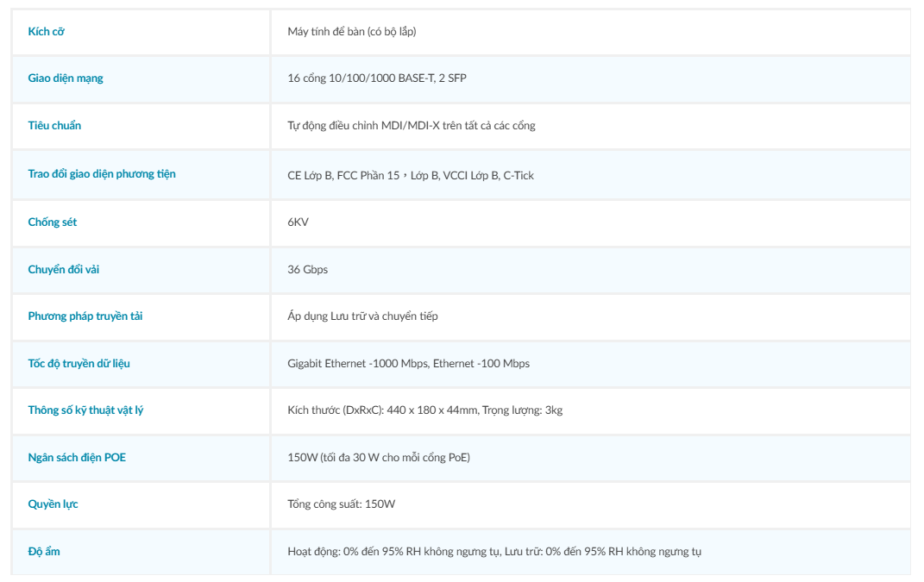Select 'Áp dụng Lưu trữ và chuyển tiếp' text

[362, 316]
